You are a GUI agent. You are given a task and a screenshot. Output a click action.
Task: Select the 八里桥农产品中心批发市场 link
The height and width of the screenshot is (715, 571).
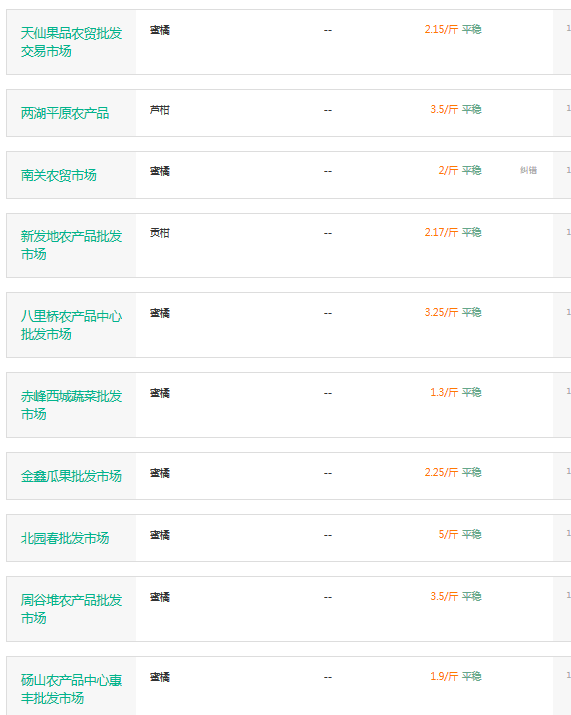coord(71,325)
